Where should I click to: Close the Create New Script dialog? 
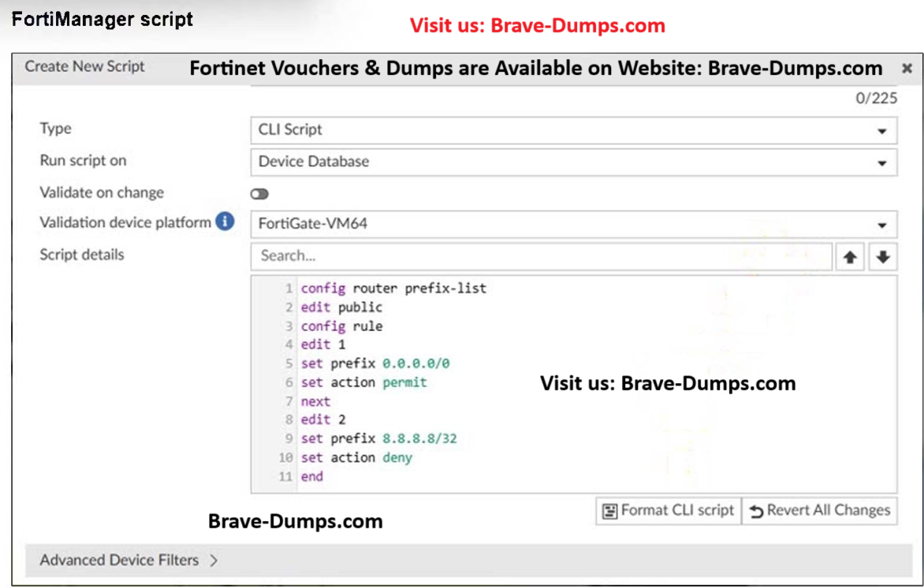point(907,69)
